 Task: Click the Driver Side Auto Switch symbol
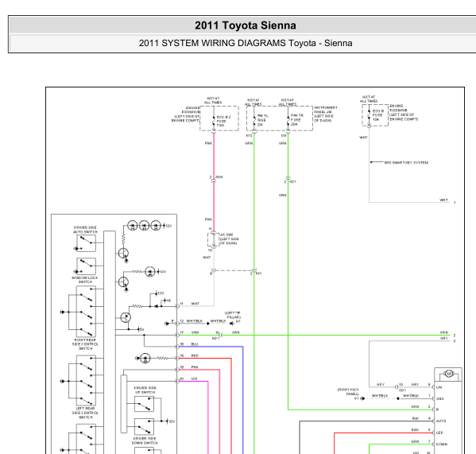[x=86, y=243]
